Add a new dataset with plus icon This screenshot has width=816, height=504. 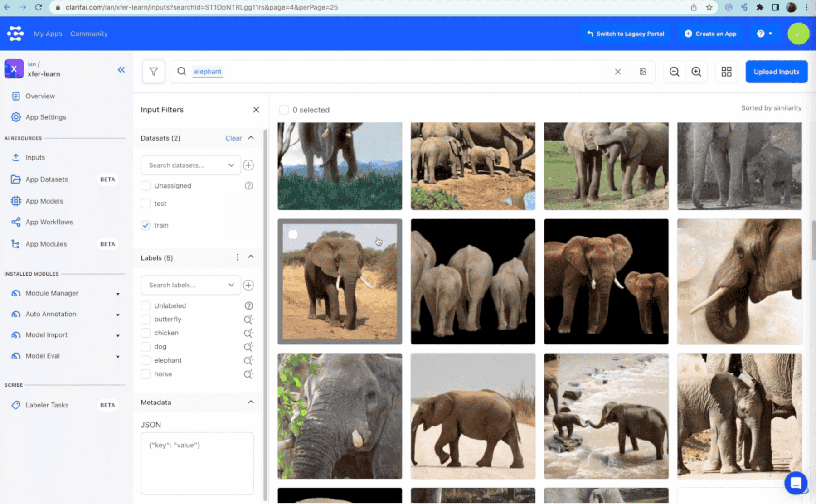[x=248, y=165]
